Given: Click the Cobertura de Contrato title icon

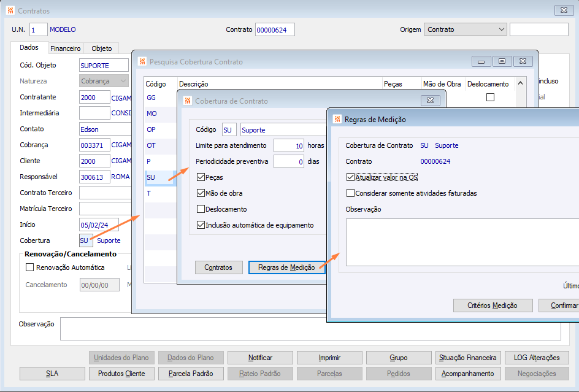Looking at the screenshot, I should tap(187, 101).
